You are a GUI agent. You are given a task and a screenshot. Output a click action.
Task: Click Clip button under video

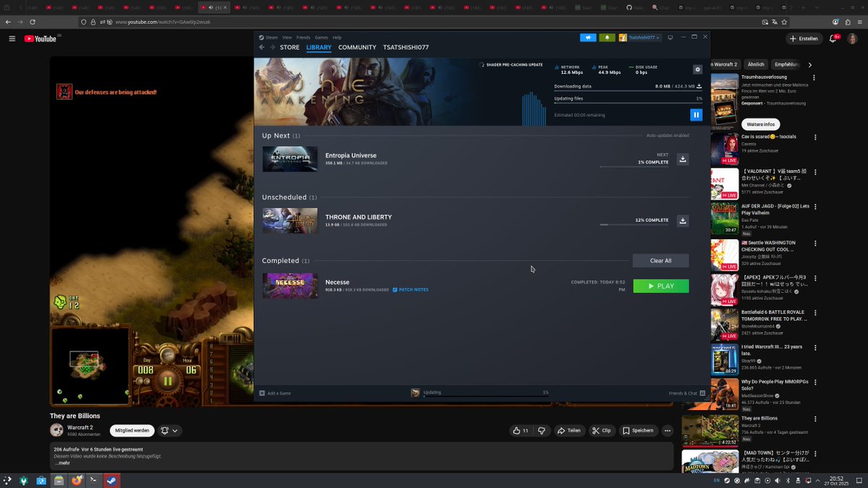(601, 430)
